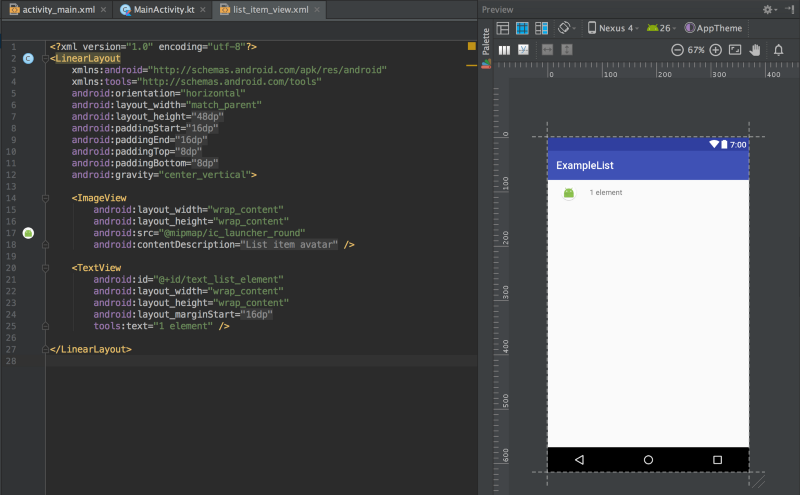Click the back button in preview navigation bar

580,460
